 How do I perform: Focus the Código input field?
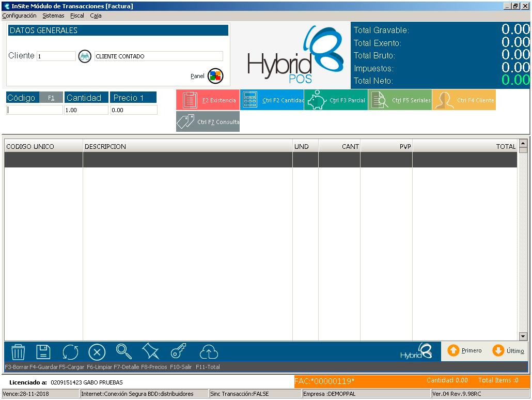(35, 110)
